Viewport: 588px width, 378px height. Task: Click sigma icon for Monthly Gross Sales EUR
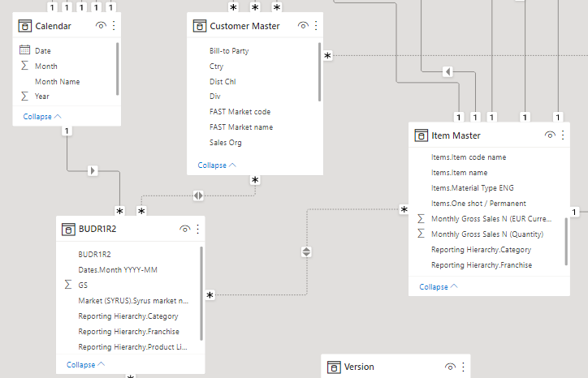coord(422,218)
